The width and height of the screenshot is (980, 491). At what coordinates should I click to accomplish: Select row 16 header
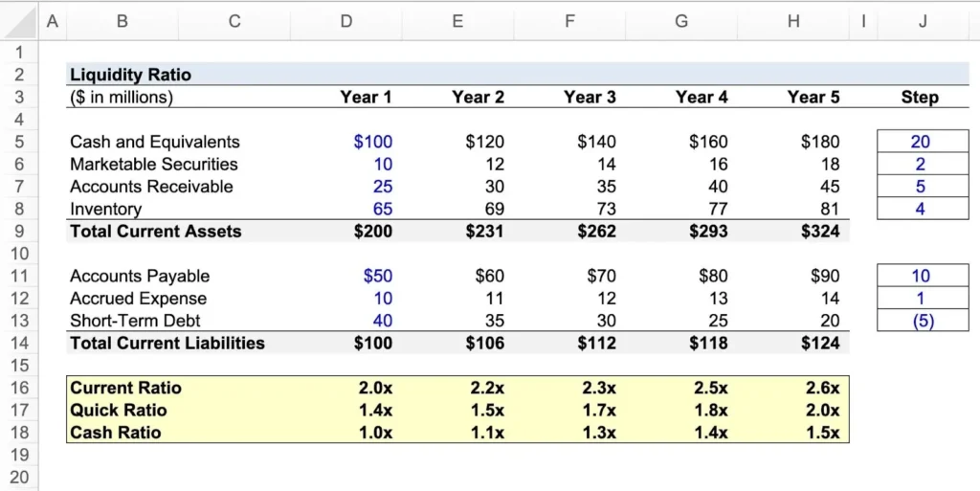point(20,388)
